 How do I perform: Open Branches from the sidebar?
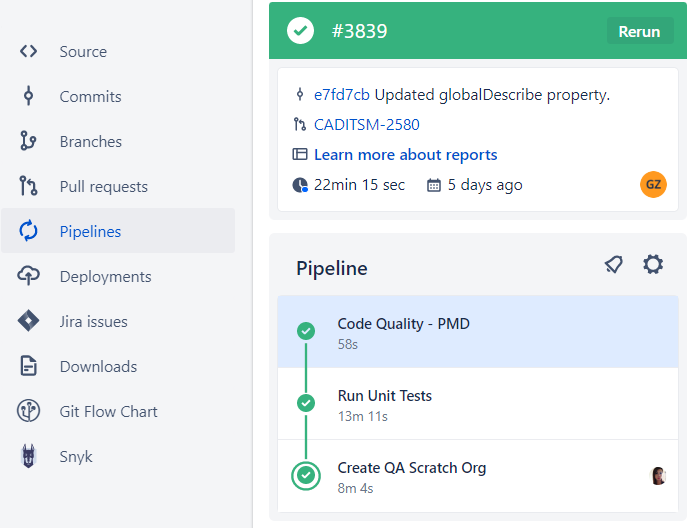118,141
